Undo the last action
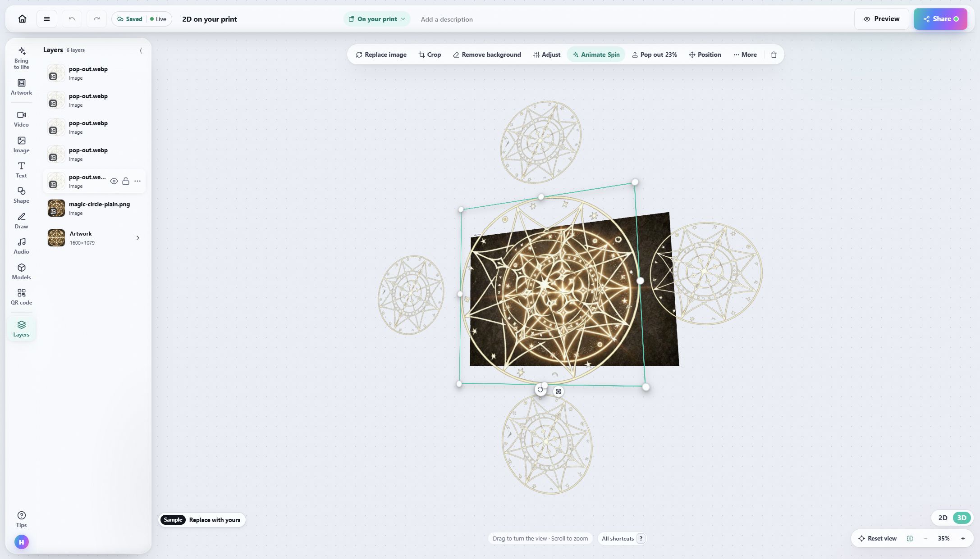The width and height of the screenshot is (980, 559). point(72,19)
